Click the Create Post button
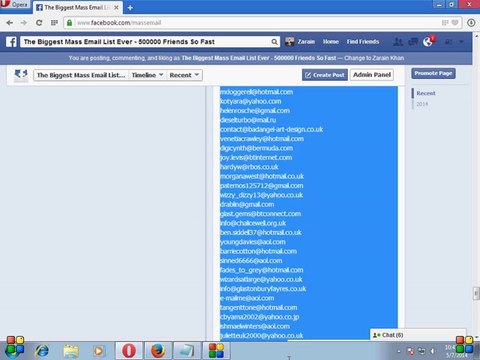 (325, 75)
